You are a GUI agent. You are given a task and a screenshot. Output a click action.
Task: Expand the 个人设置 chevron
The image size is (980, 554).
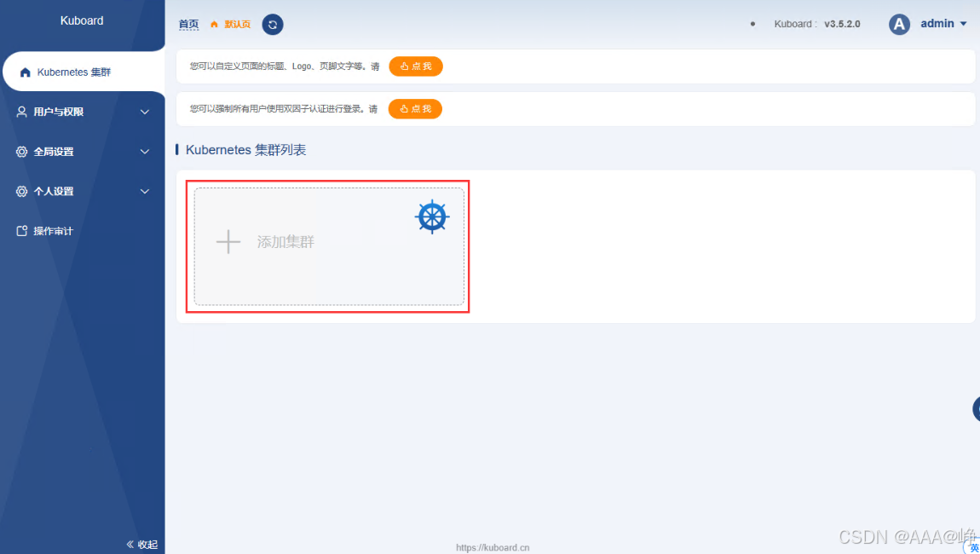click(144, 191)
